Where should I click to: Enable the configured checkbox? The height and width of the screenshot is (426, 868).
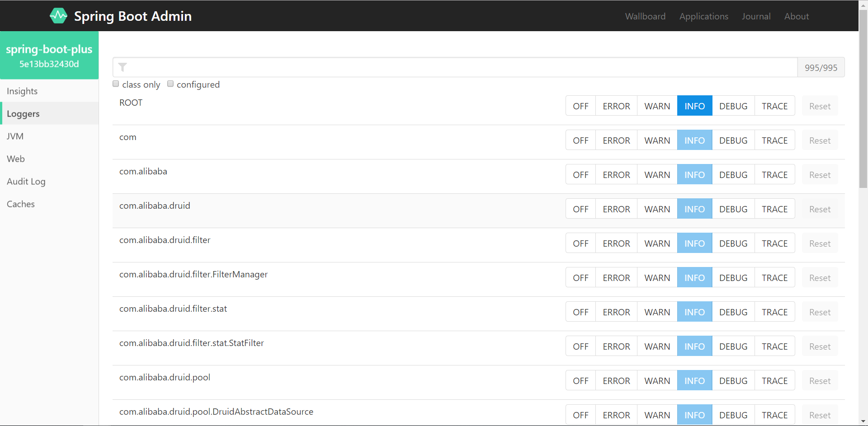click(170, 84)
